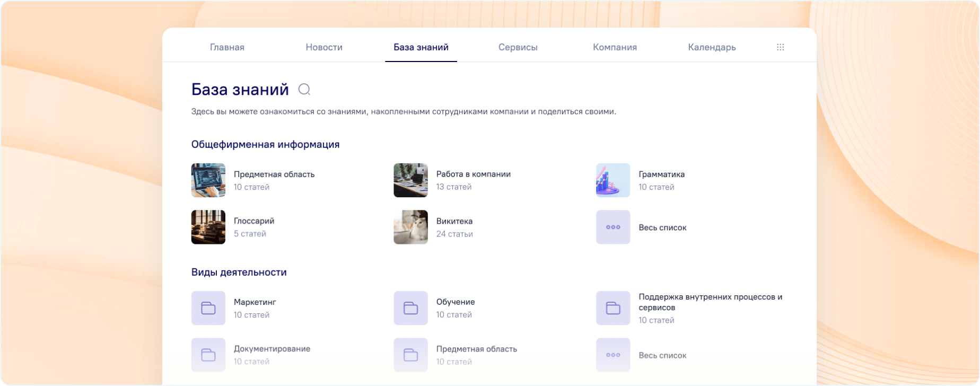Expand the Общефирменная информация three-dots list icon
The width and height of the screenshot is (980, 386).
pos(613,227)
